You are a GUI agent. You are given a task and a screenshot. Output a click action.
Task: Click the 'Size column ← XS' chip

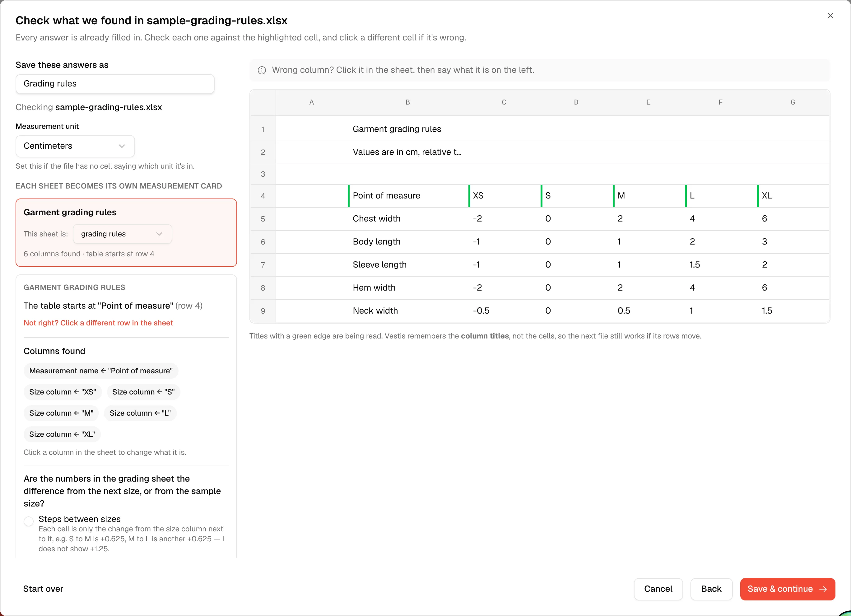tap(63, 392)
